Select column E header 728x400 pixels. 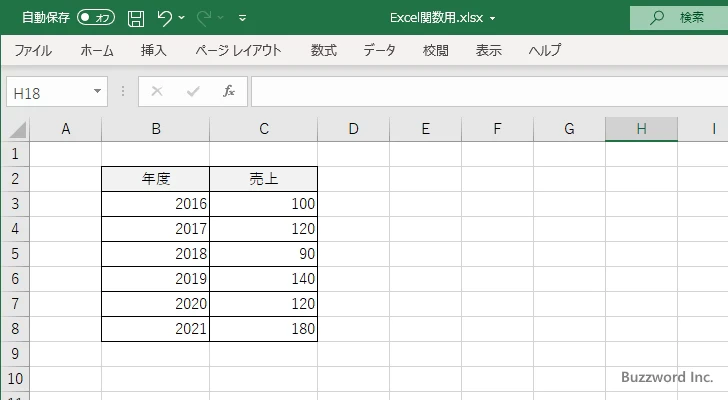[425, 129]
